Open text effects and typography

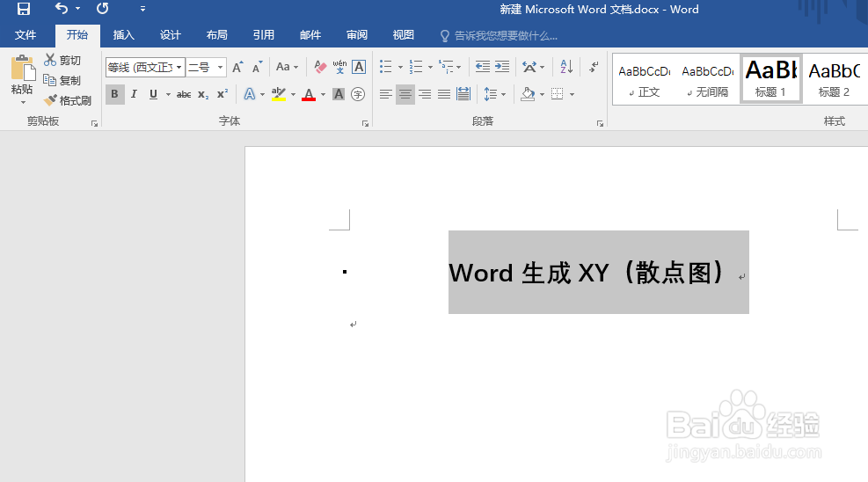pos(251,95)
